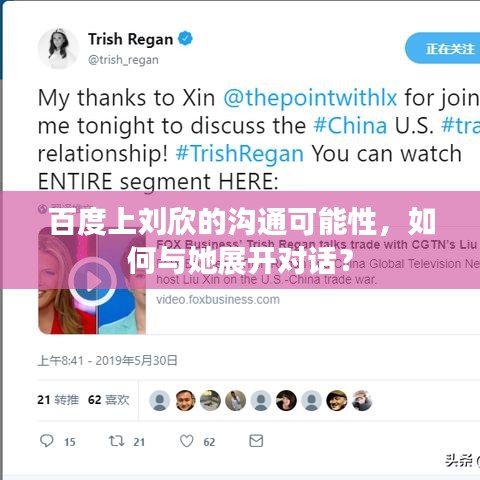The width and height of the screenshot is (480, 480).
Task: Open Trish Regan's profile avatar
Action: pyautogui.click(x=58, y=49)
